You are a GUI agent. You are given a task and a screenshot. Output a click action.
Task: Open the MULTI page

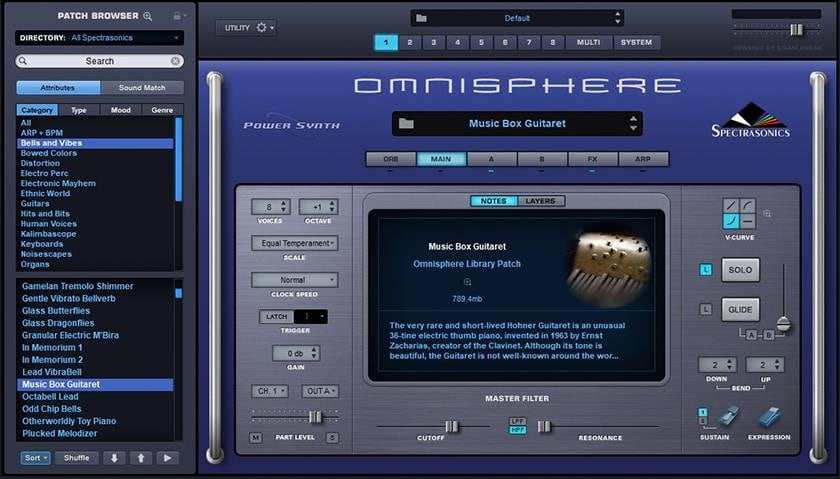pyautogui.click(x=588, y=42)
